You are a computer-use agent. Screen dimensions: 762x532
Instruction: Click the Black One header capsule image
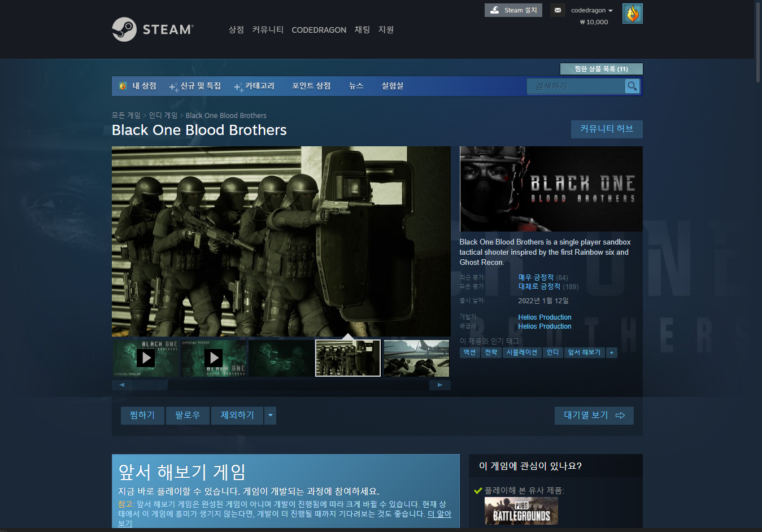(551, 189)
